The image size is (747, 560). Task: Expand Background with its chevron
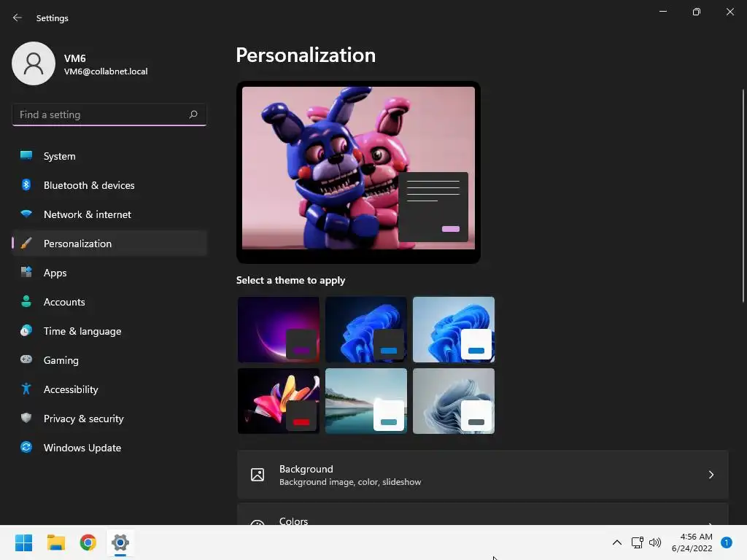point(711,475)
